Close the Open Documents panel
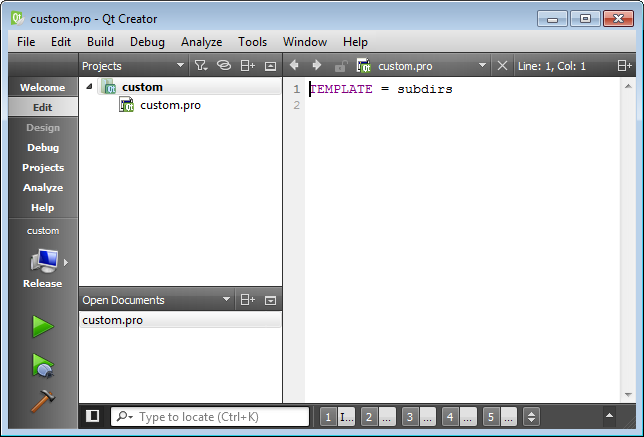Viewport: 644px width, 437px height. point(270,300)
